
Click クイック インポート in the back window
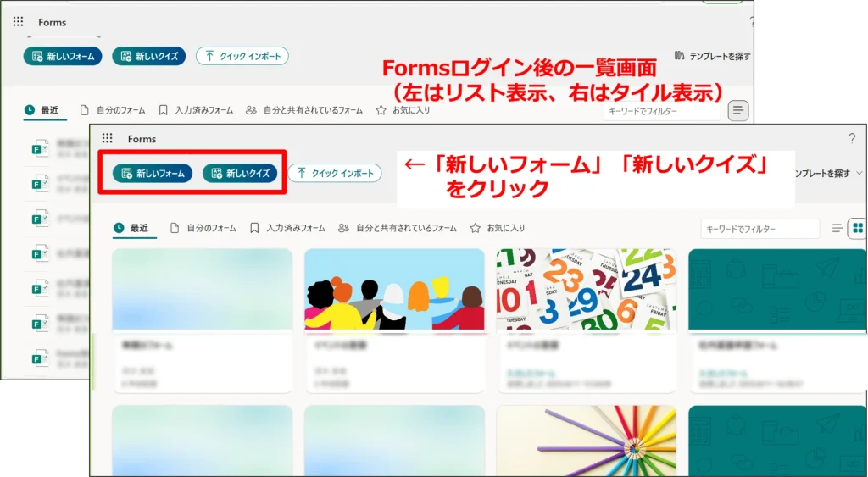[242, 56]
